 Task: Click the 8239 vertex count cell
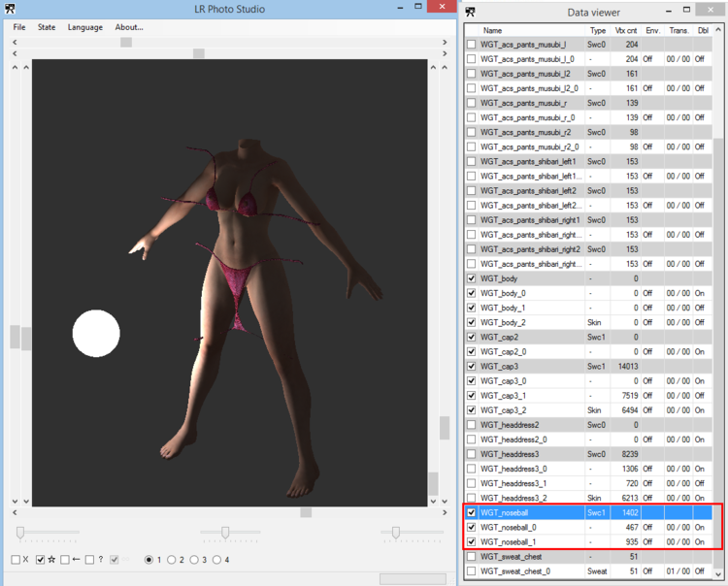point(630,454)
